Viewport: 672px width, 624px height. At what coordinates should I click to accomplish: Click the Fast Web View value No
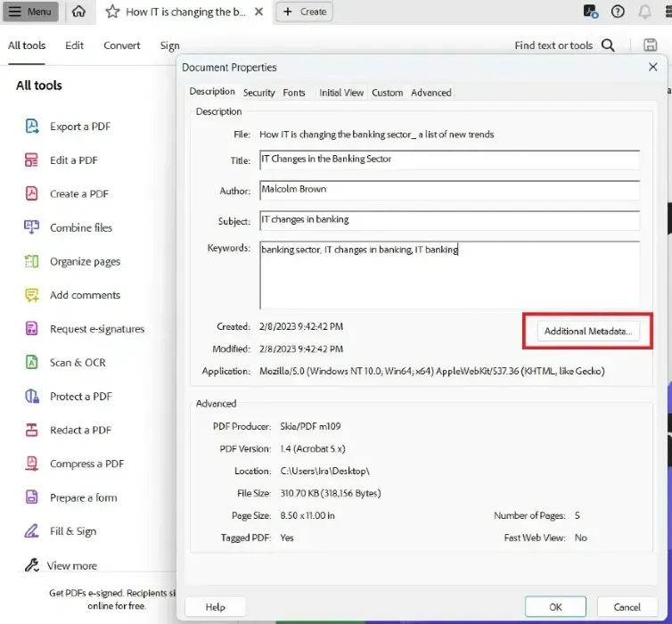tap(581, 538)
